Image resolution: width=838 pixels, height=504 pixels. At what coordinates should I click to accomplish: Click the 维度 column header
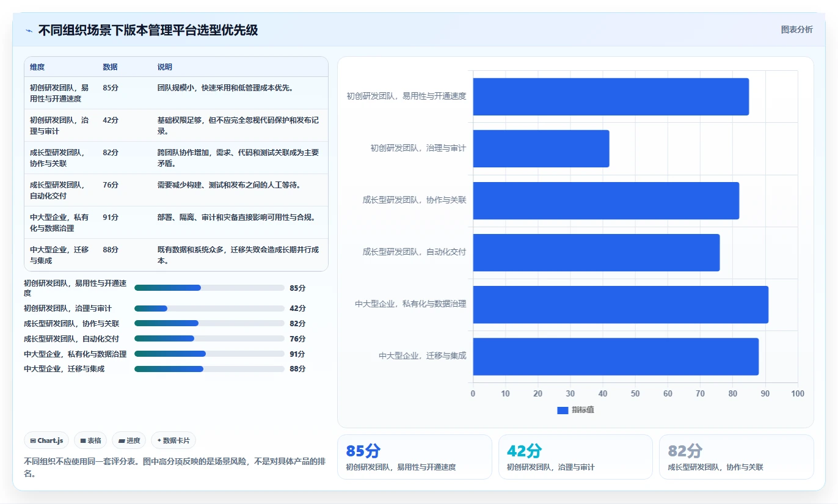[37, 67]
